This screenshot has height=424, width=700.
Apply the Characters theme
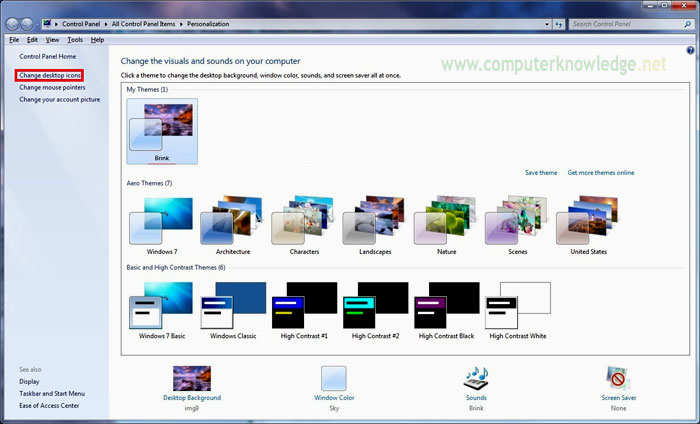pyautogui.click(x=304, y=225)
